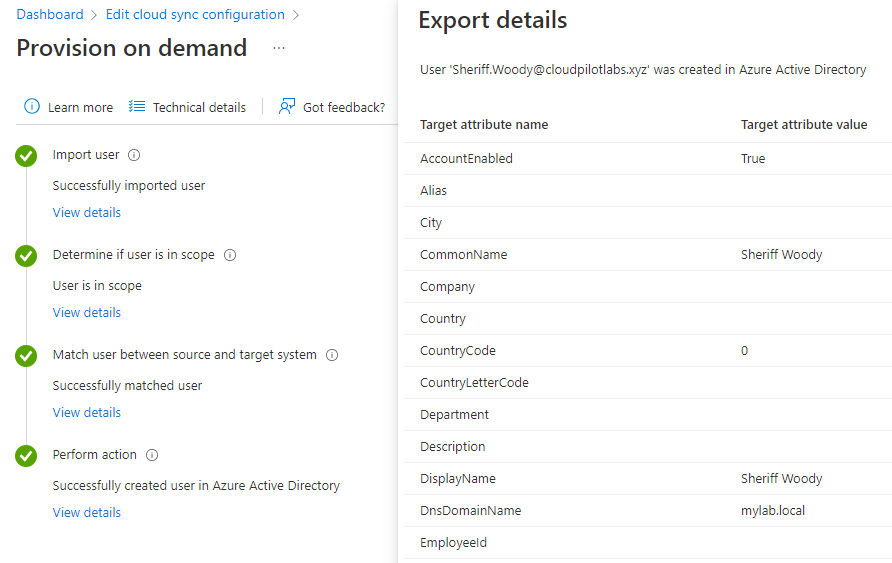Click green checkmark beside Import user
The image size is (892, 563).
(x=26, y=156)
